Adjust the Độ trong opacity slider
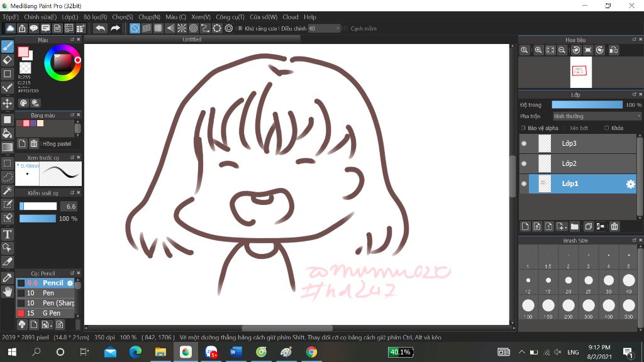The height and width of the screenshot is (362, 644). point(587,105)
